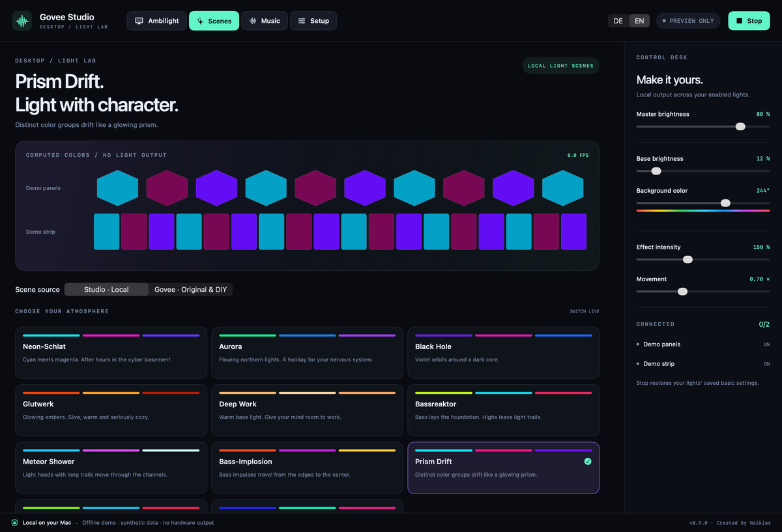Adjust the Master brightness slider
The width and height of the screenshot is (782, 532).
click(x=703, y=126)
